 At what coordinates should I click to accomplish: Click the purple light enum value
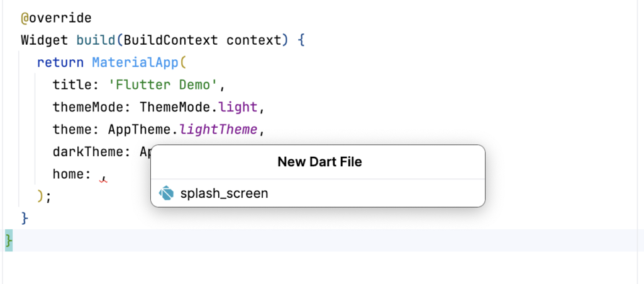(x=233, y=107)
